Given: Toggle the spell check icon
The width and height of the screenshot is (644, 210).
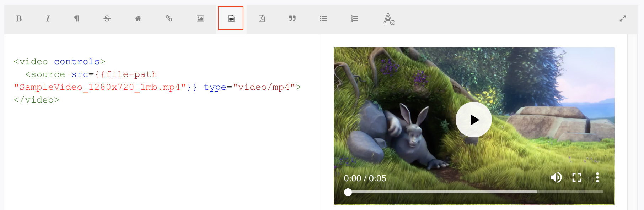Looking at the screenshot, I should click(389, 19).
